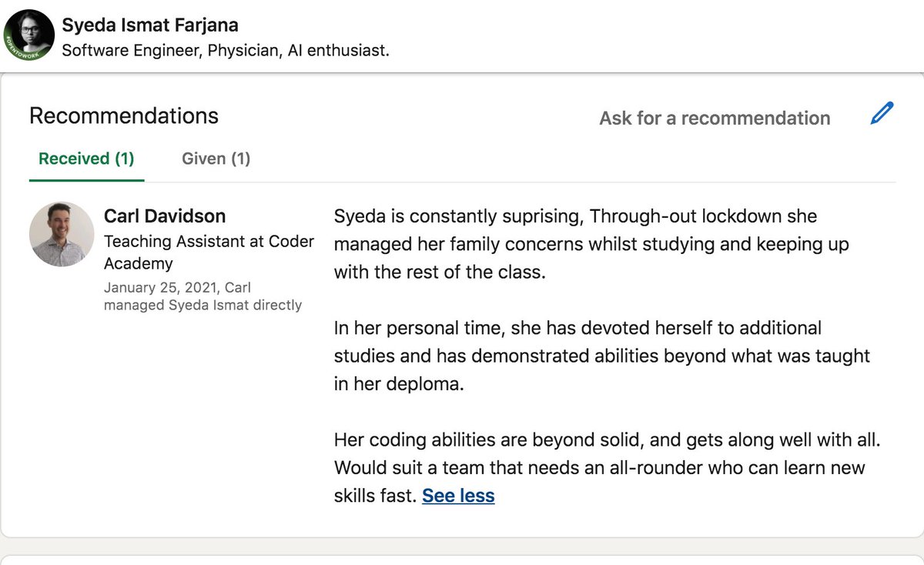
Task: Click the January 25, 2021 relationship note
Action: tap(203, 296)
